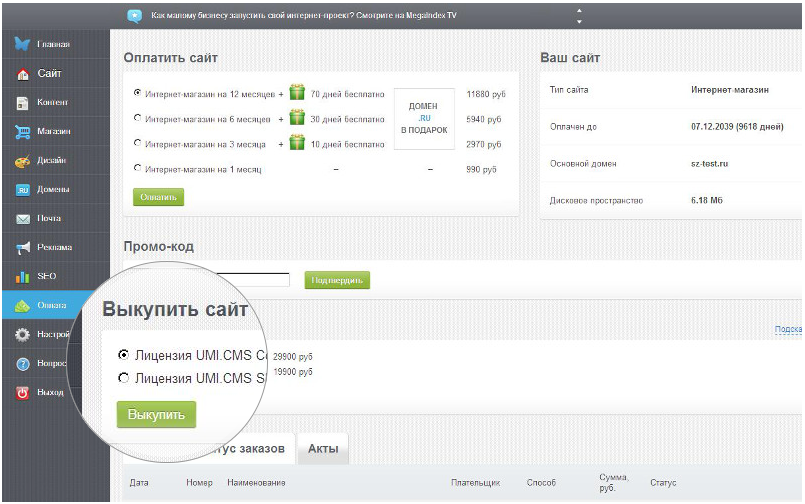Click the Наименование column header
The width and height of the screenshot is (805, 504).
coord(256,482)
